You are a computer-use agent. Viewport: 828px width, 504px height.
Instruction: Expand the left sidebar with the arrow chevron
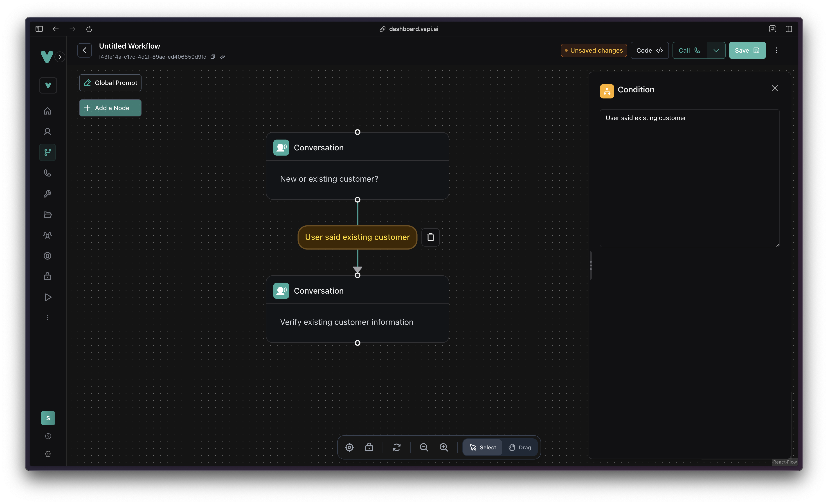click(x=60, y=57)
